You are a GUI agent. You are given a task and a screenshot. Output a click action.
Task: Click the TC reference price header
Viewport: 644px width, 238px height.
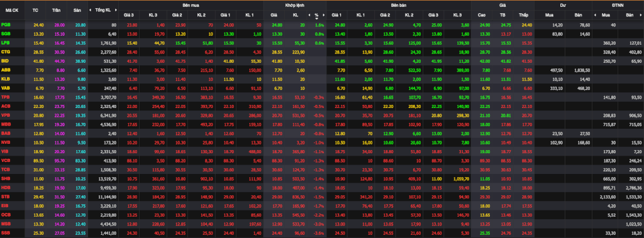[35, 10]
